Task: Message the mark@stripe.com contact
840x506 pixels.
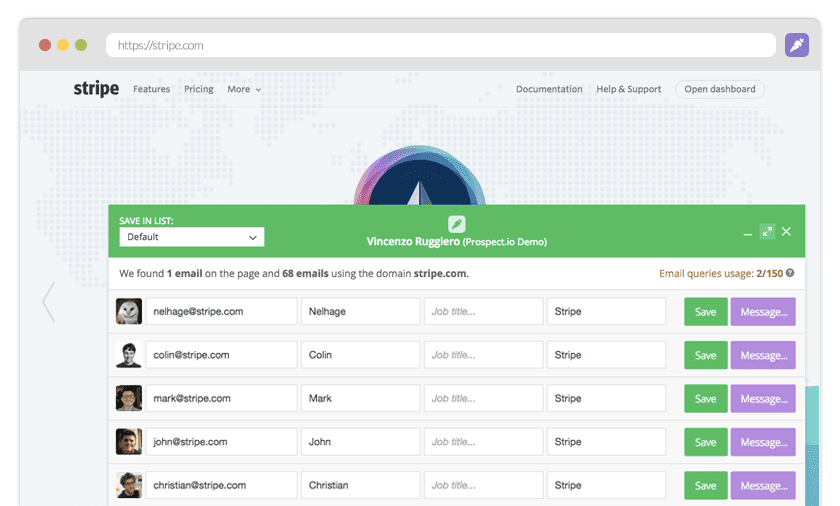Action: click(x=763, y=398)
